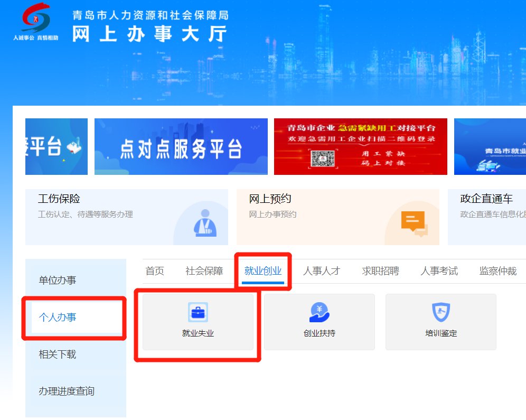Click the 工伤认定、待遇等服务办理 description

click(85, 214)
